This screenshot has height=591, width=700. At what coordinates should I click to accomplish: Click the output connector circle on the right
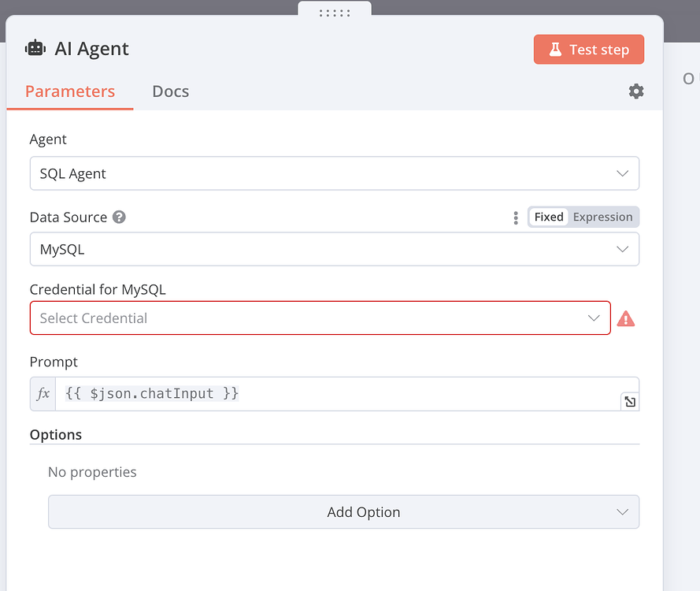(688, 79)
